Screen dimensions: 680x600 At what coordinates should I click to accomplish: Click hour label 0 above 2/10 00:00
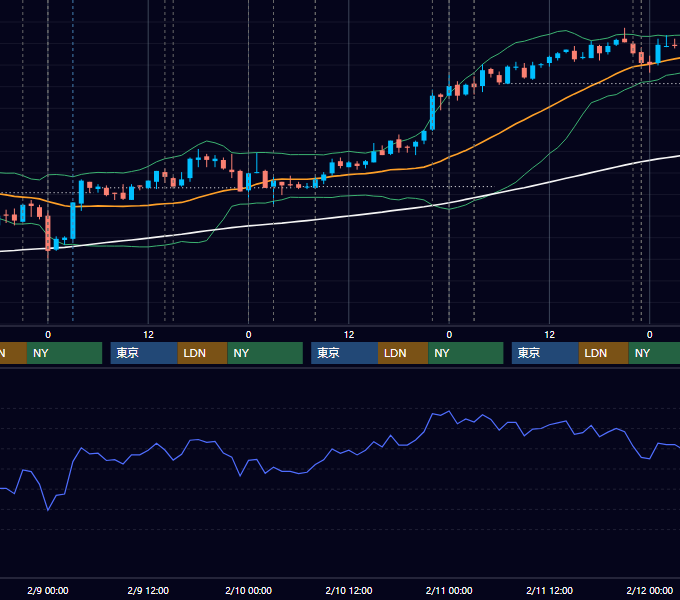pyautogui.click(x=248, y=335)
